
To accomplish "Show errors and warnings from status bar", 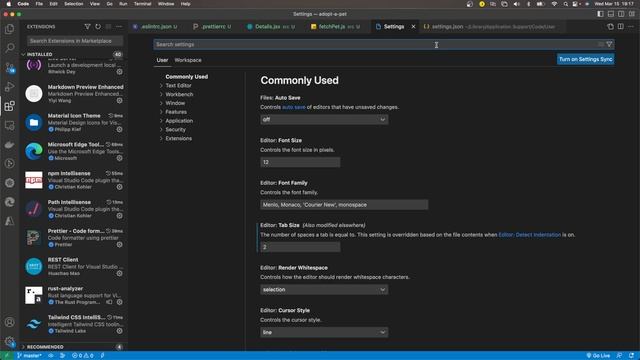I will tap(82, 356).
